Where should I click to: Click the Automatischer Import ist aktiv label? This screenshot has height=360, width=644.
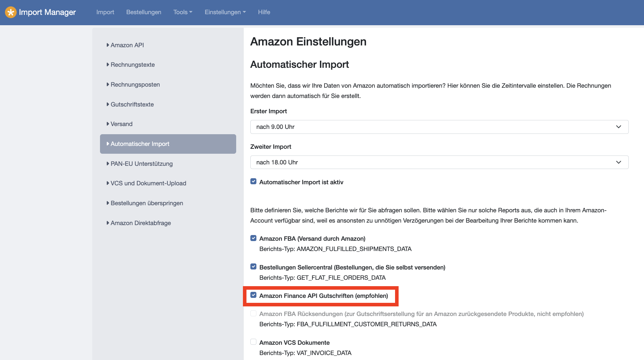coord(301,182)
